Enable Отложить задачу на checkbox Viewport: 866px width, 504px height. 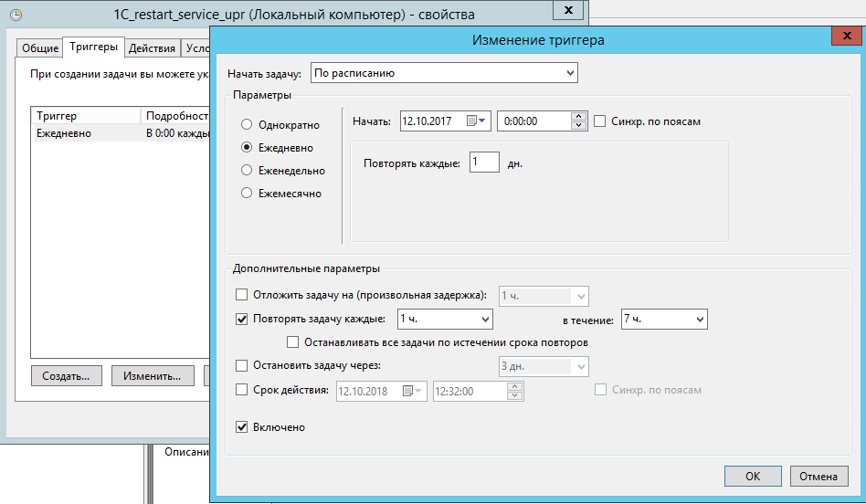coord(242,295)
